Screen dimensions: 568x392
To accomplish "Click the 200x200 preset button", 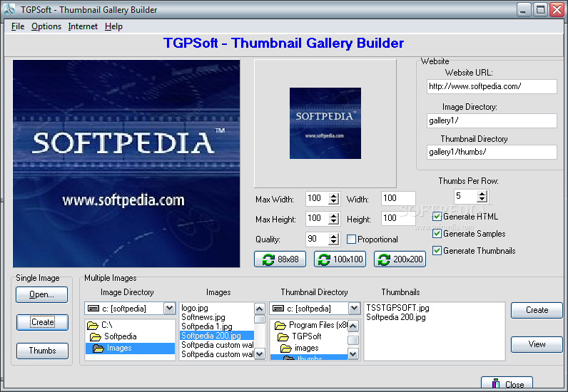I will pos(400,259).
